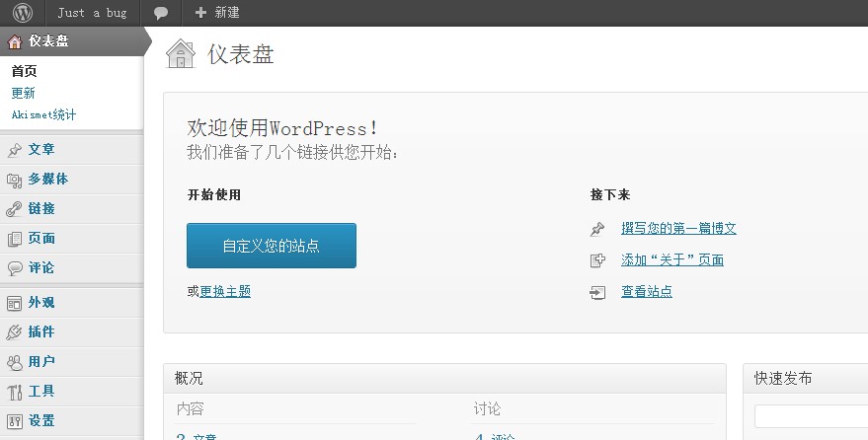Click the chain icon for 链接

pos(15,209)
